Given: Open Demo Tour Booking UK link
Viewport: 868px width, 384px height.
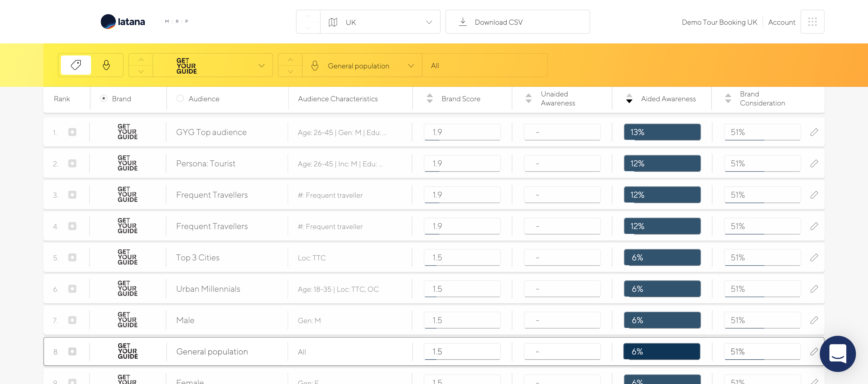Looking at the screenshot, I should pos(719,22).
